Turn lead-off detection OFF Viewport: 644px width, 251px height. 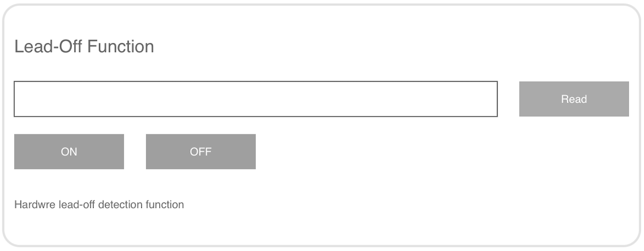point(200,152)
